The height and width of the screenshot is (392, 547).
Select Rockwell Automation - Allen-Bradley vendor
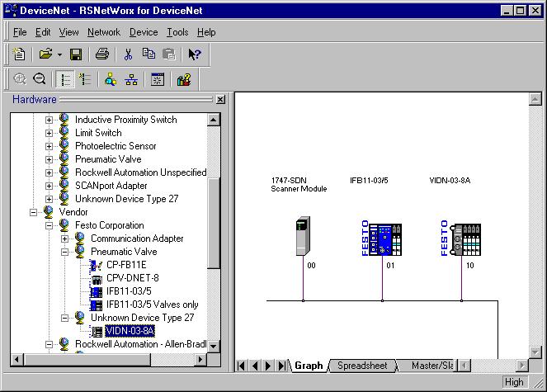tap(140, 344)
